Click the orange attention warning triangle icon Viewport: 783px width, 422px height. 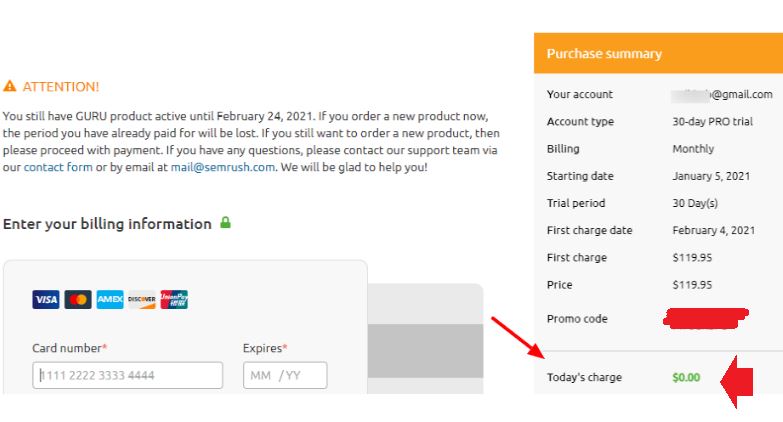[10, 87]
